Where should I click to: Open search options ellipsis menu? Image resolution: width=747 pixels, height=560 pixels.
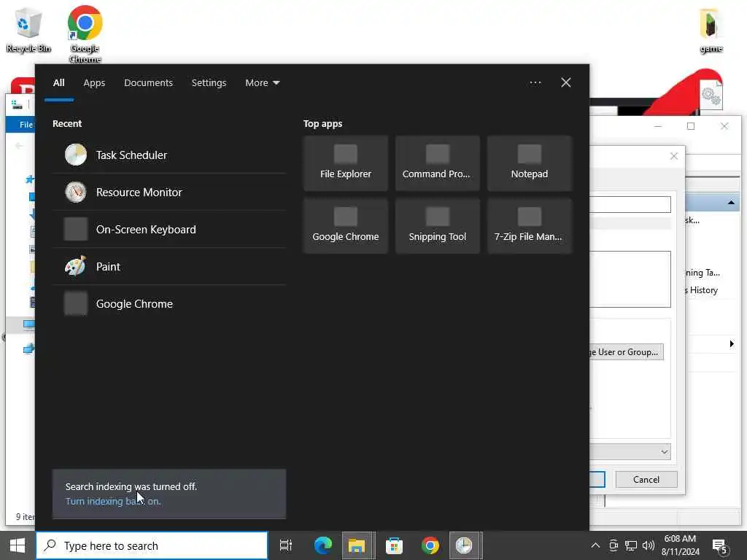pos(535,83)
